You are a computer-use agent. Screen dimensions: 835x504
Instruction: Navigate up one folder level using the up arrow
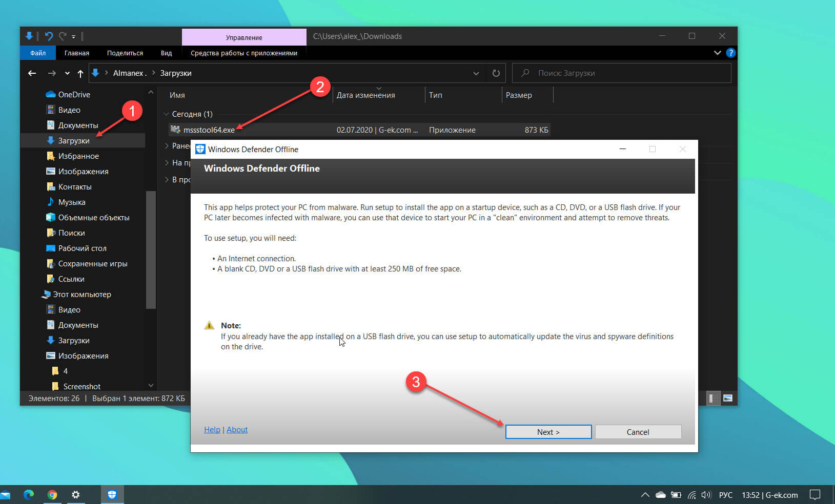[x=80, y=73]
